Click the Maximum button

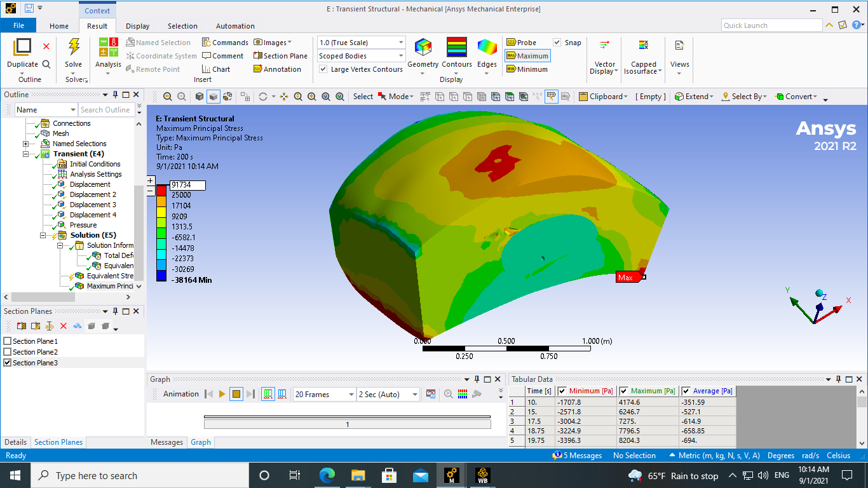(527, 56)
